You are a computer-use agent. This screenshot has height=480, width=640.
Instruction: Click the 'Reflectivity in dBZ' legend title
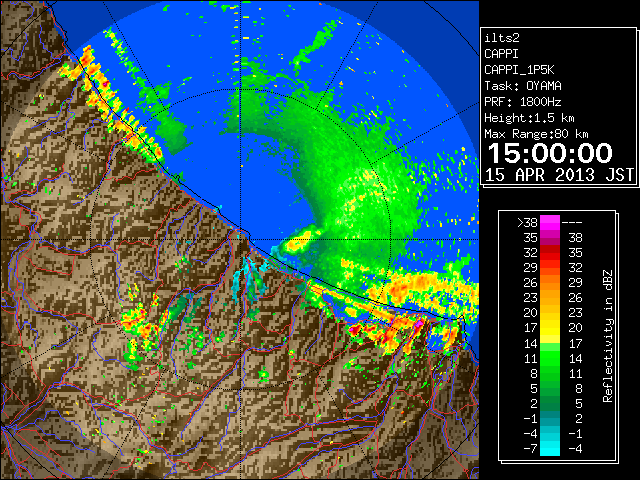point(608,336)
